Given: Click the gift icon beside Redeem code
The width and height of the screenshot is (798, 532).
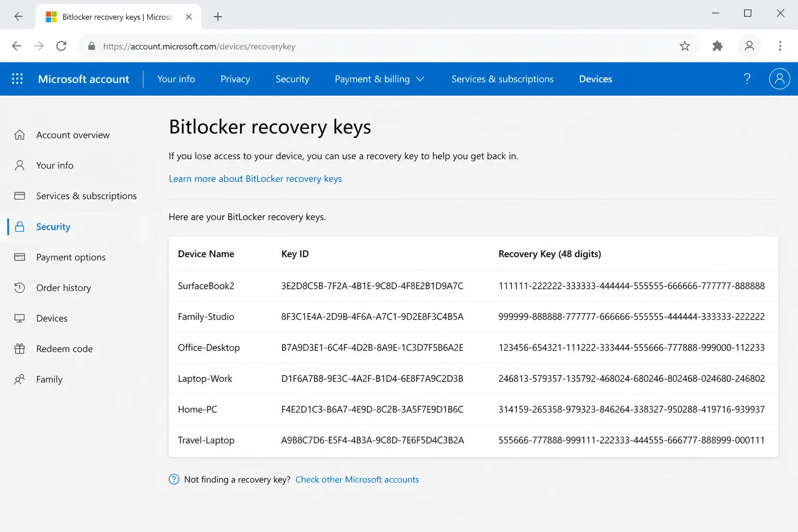Looking at the screenshot, I should coord(20,349).
